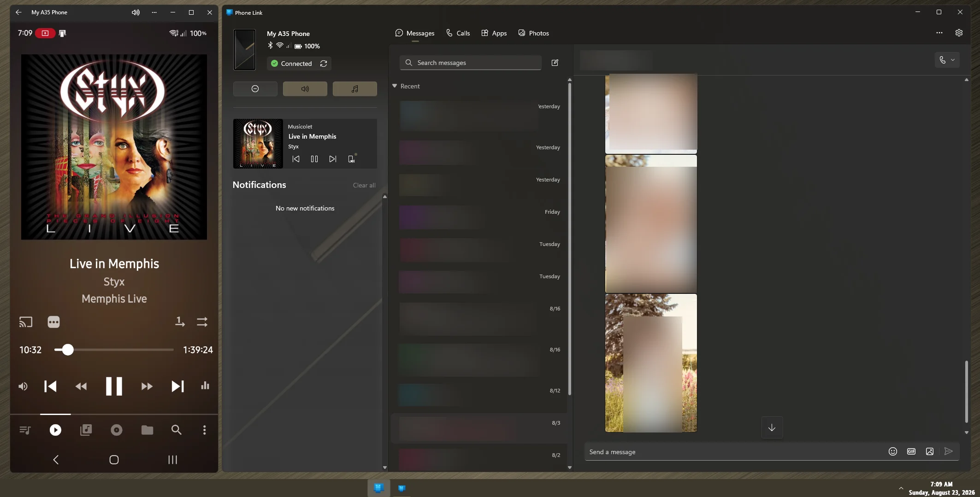Screen dimensions: 980x497
Task: Open the conversation dated Friday
Action: click(x=479, y=216)
